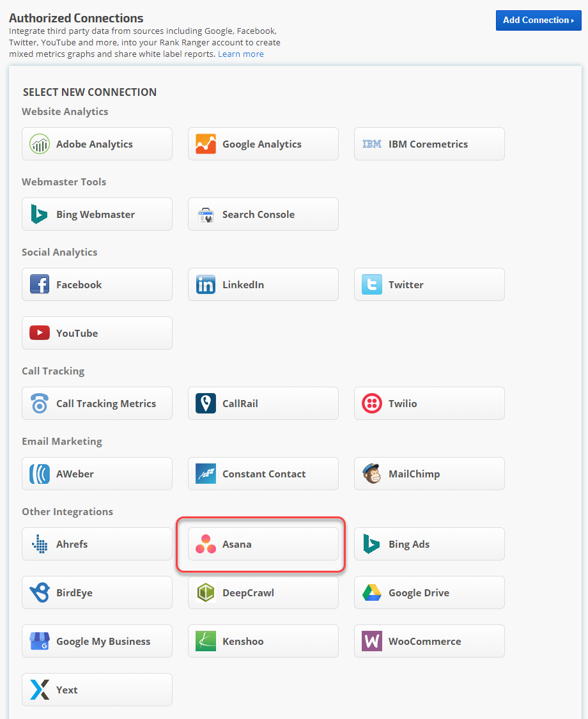Click the Google Analytics orange chart icon
The width and height of the screenshot is (588, 719).
coord(205,144)
